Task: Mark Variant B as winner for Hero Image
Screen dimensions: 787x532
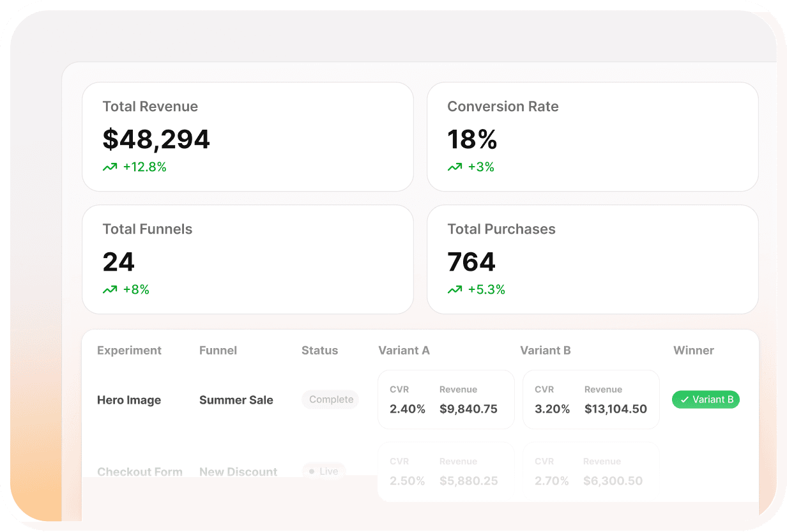Action: click(x=705, y=399)
